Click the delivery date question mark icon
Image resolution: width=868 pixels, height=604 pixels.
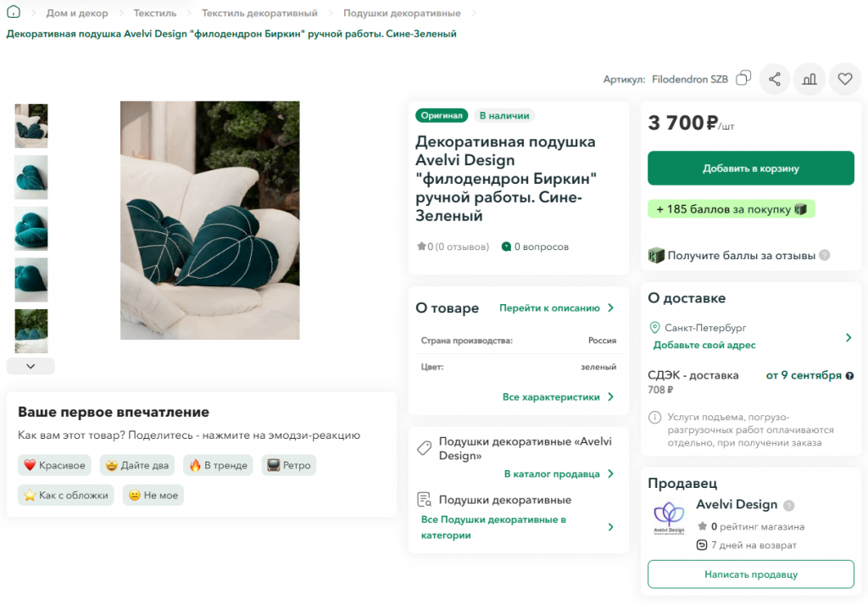(x=849, y=375)
